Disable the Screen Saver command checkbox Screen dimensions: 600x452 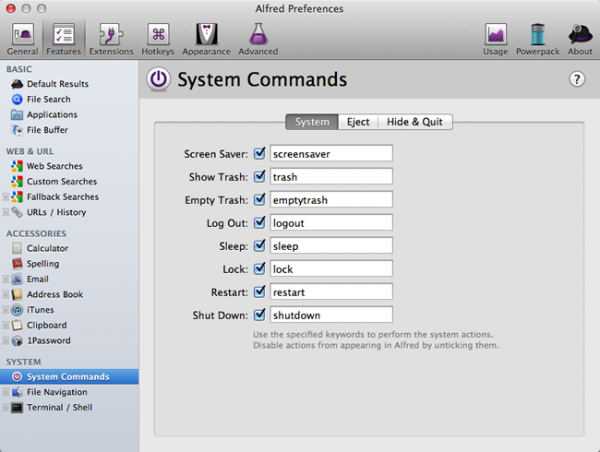260,153
